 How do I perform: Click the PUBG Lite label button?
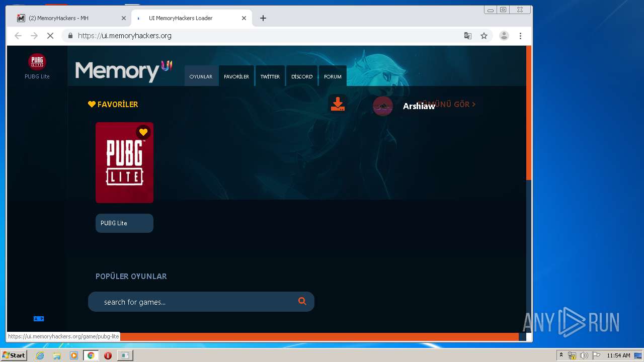click(124, 223)
